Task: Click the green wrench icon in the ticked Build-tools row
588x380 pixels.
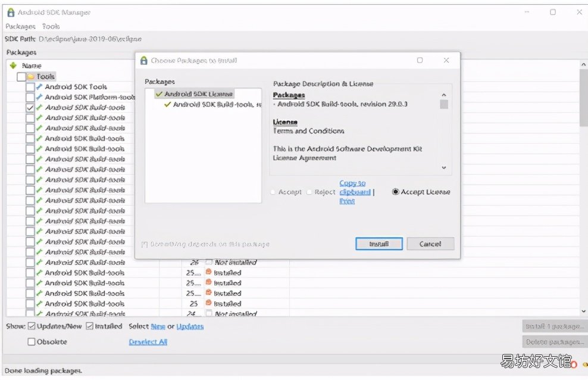Action: [x=39, y=107]
